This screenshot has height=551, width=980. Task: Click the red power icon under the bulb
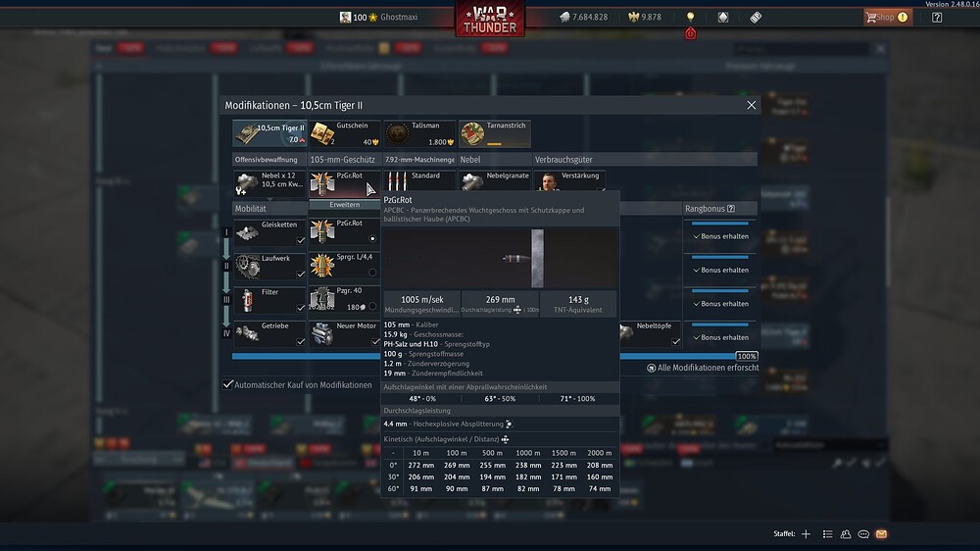(x=690, y=33)
